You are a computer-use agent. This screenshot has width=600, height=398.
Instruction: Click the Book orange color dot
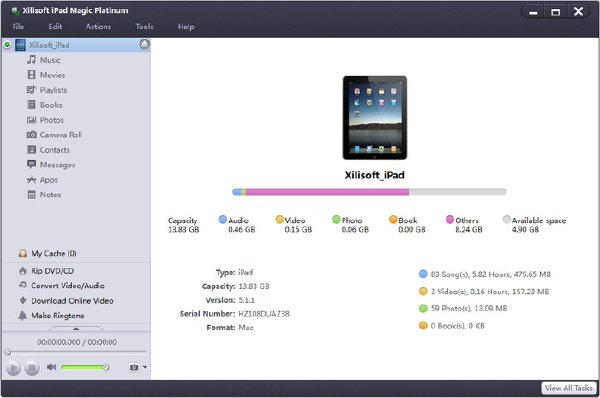point(393,219)
